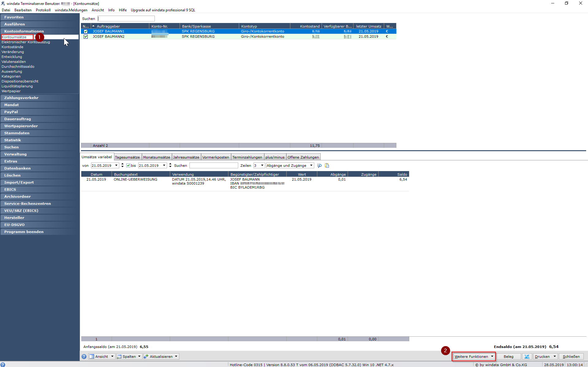This screenshot has width=588, height=367.
Task: Sort transactions by Saldo column header
Action: [x=394, y=174]
